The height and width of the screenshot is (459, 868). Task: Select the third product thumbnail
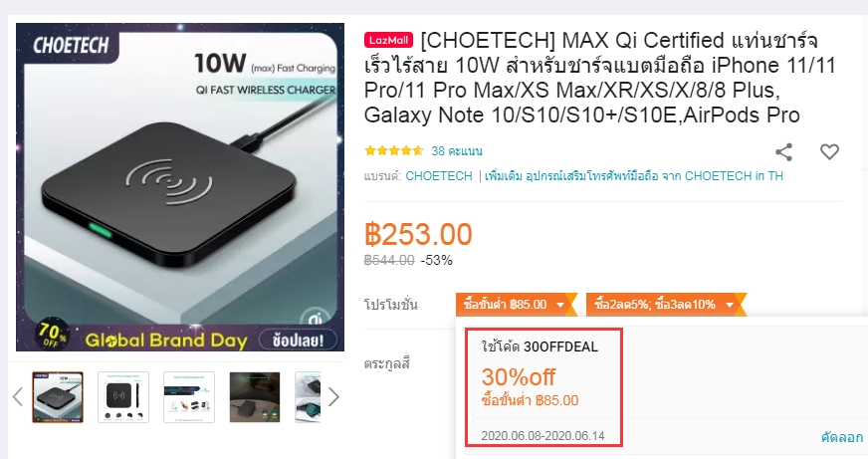click(x=189, y=397)
